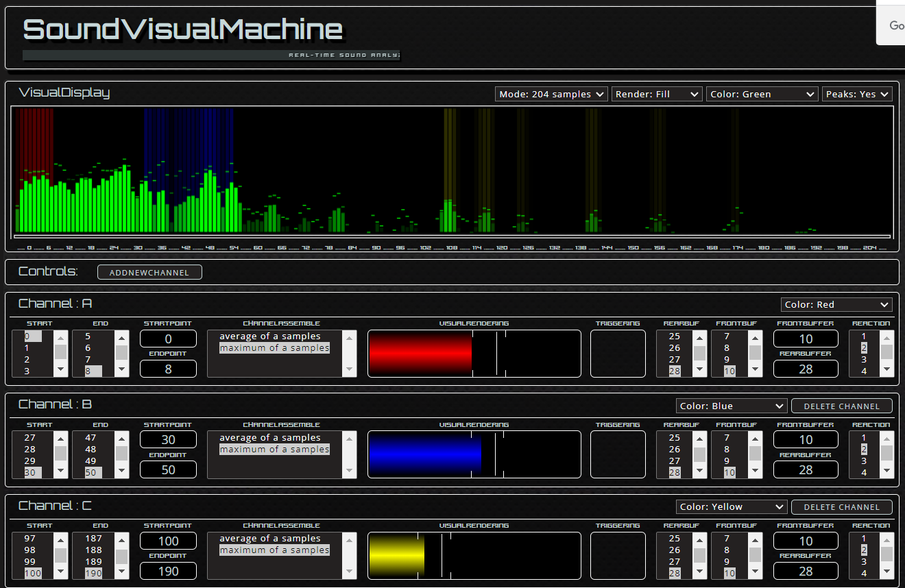
Task: Select 'maximum of a samples' in Channel C
Action: point(274,550)
